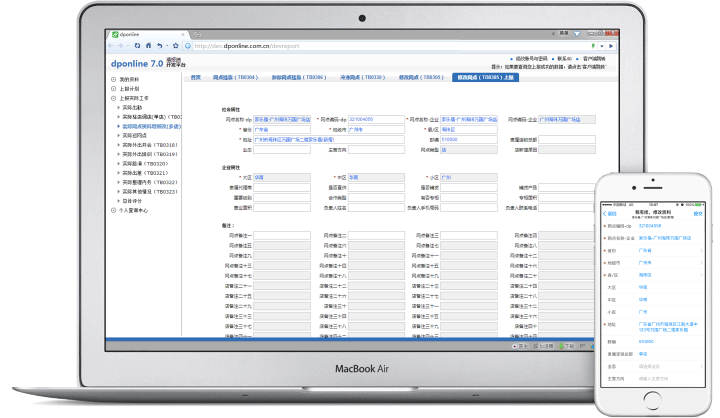
Task: Open district row chevron on the phone
Action: click(701, 275)
